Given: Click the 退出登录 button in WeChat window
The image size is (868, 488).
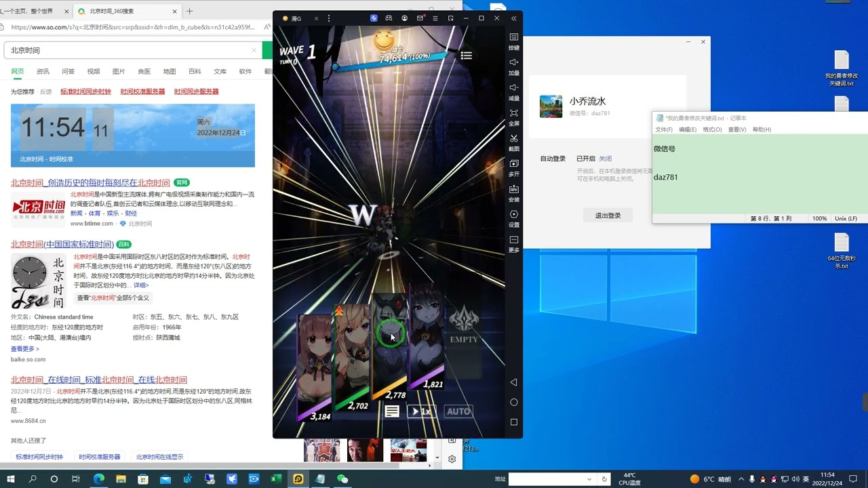Looking at the screenshot, I should tap(608, 216).
